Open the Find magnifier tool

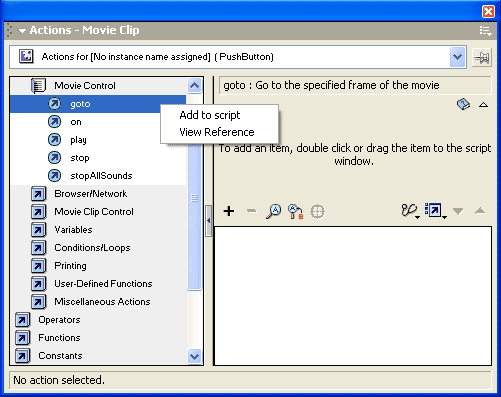click(x=274, y=211)
